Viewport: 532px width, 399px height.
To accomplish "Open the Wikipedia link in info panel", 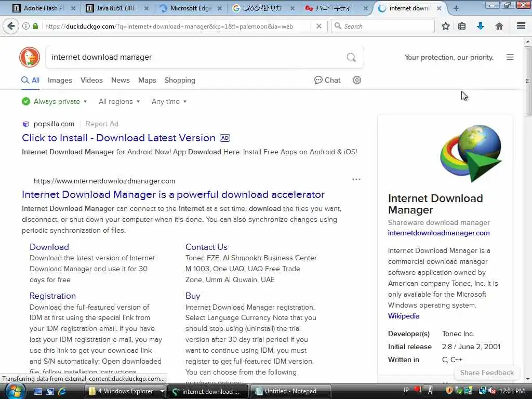I will 404,316.
